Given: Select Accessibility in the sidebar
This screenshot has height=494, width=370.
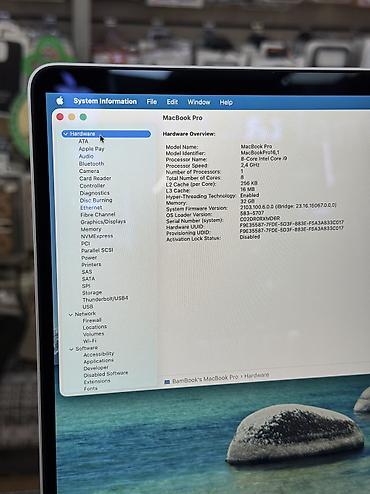Looking at the screenshot, I should click(x=99, y=354).
